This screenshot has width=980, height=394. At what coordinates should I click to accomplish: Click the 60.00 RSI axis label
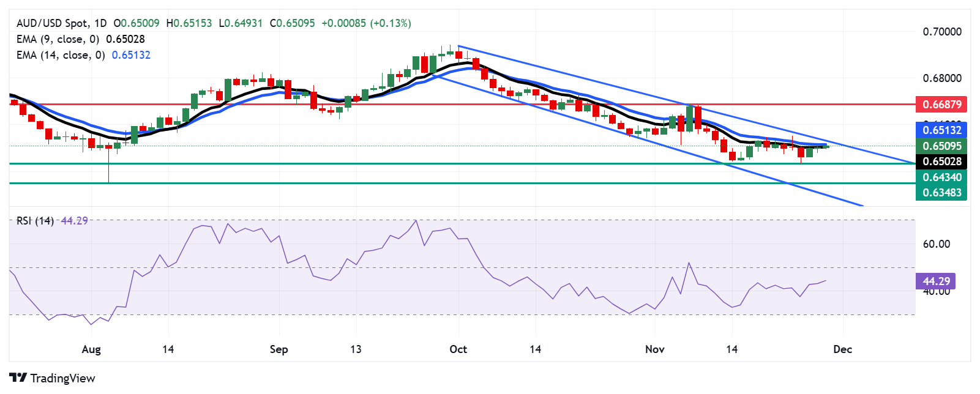(937, 244)
